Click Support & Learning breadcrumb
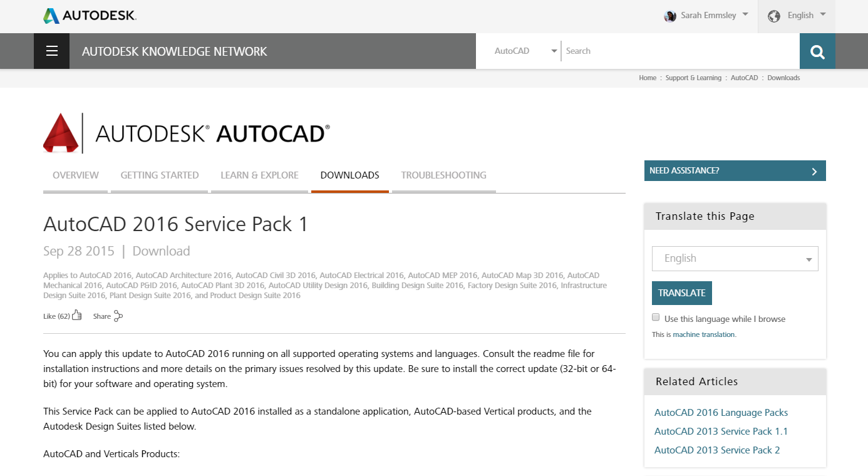 click(693, 78)
